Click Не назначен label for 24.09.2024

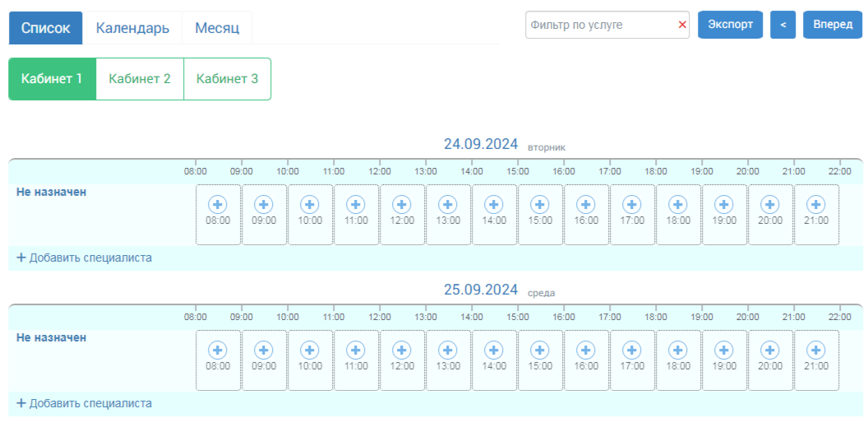(x=52, y=193)
